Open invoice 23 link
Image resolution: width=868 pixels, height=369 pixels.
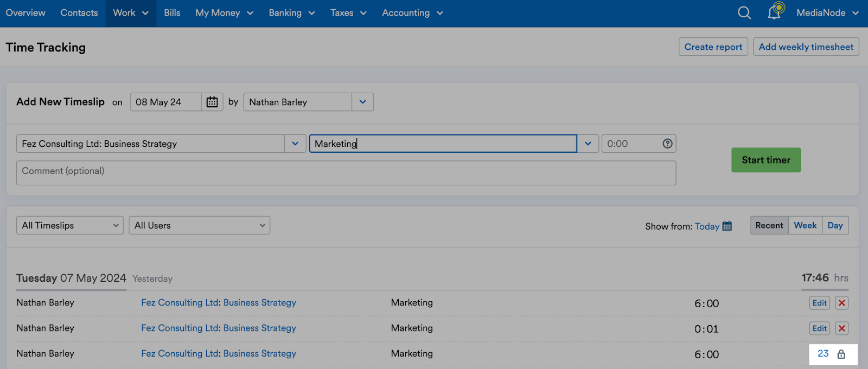pos(823,353)
